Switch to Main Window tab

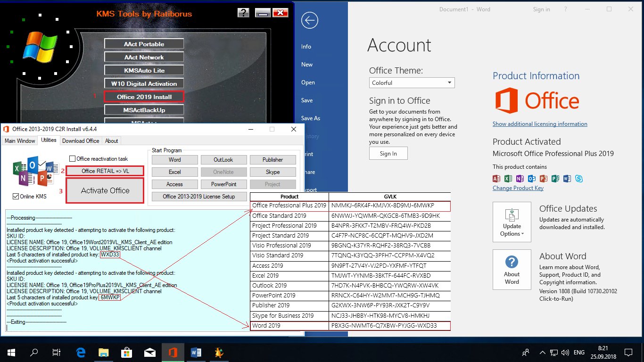tap(20, 141)
